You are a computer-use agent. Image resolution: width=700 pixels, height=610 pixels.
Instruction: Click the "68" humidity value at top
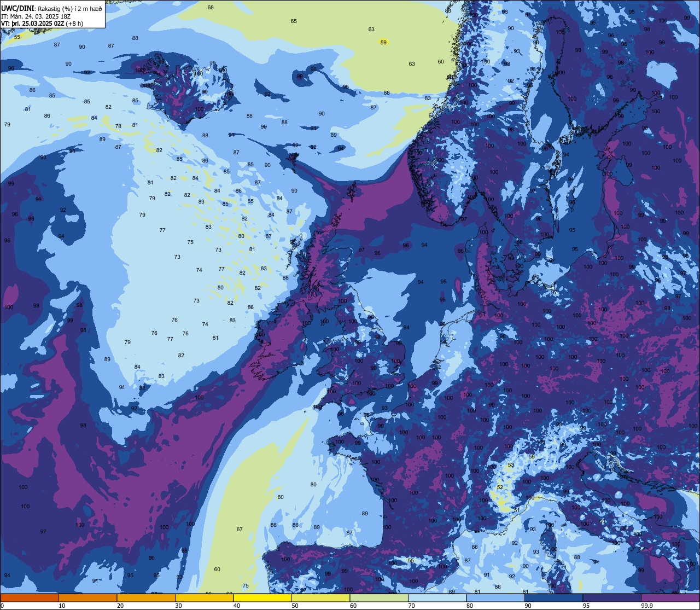click(211, 7)
